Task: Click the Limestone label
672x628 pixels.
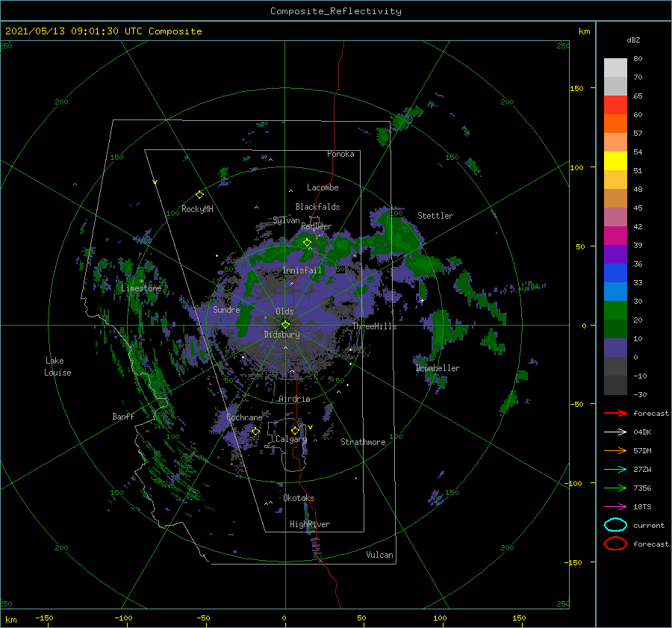Action: click(141, 288)
